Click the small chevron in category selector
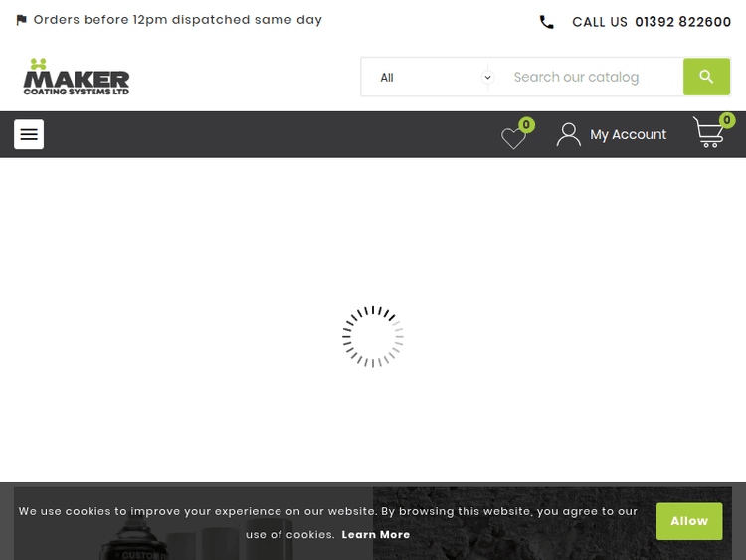 (487, 77)
